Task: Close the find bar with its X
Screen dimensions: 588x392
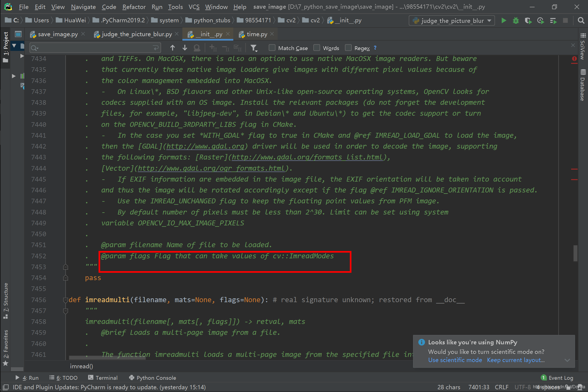Action: tap(573, 45)
